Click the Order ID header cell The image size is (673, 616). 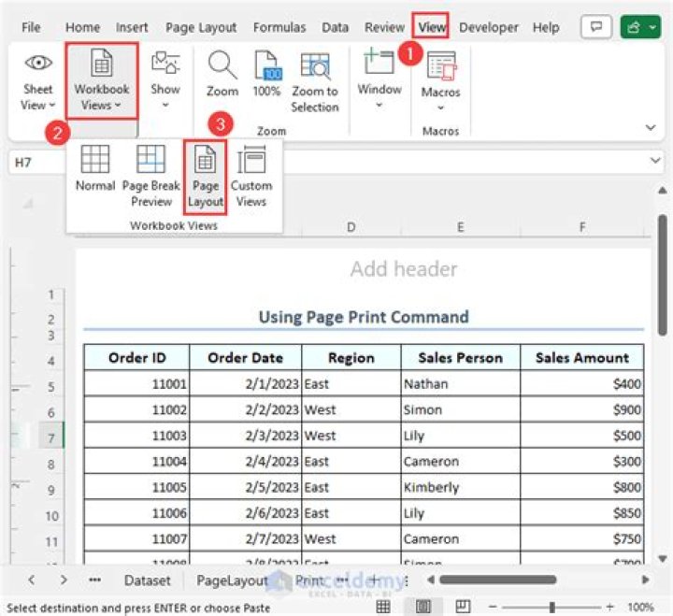[x=136, y=358]
